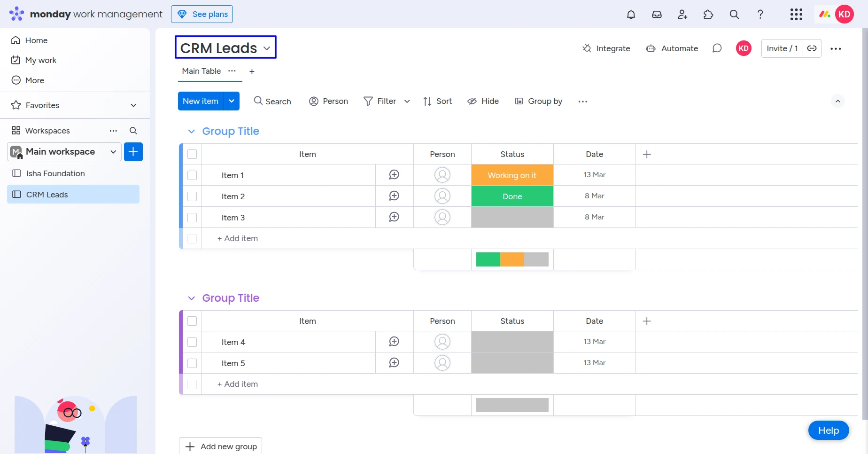Open CRM Leads board in sidebar

coord(47,195)
